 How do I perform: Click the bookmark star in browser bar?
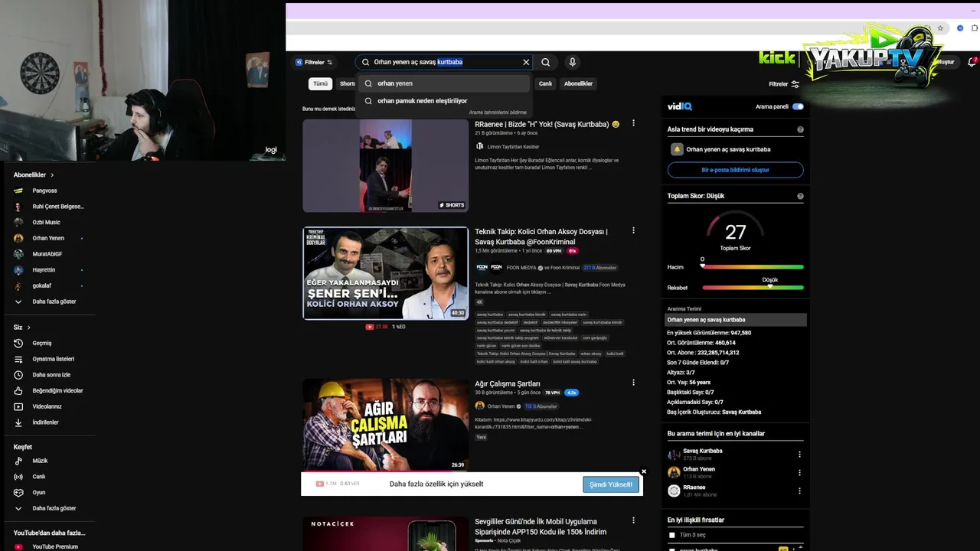point(940,28)
